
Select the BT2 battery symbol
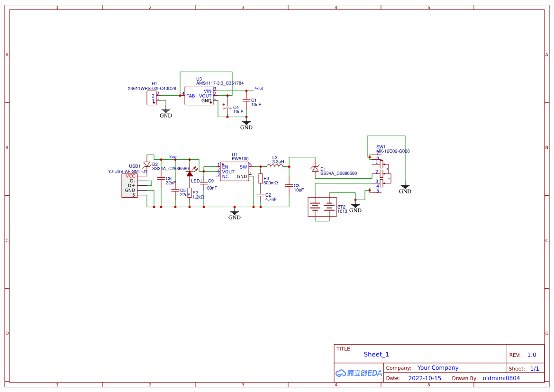coord(322,207)
